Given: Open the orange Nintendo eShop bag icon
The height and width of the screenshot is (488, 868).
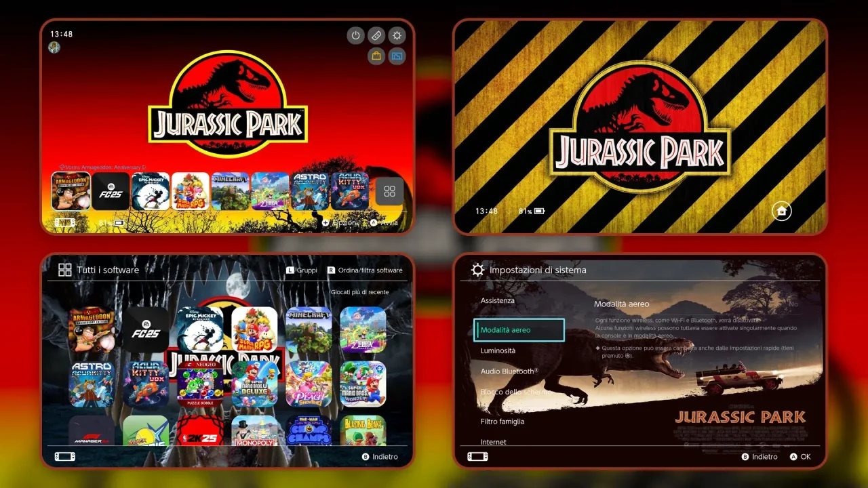Looking at the screenshot, I should point(376,56).
